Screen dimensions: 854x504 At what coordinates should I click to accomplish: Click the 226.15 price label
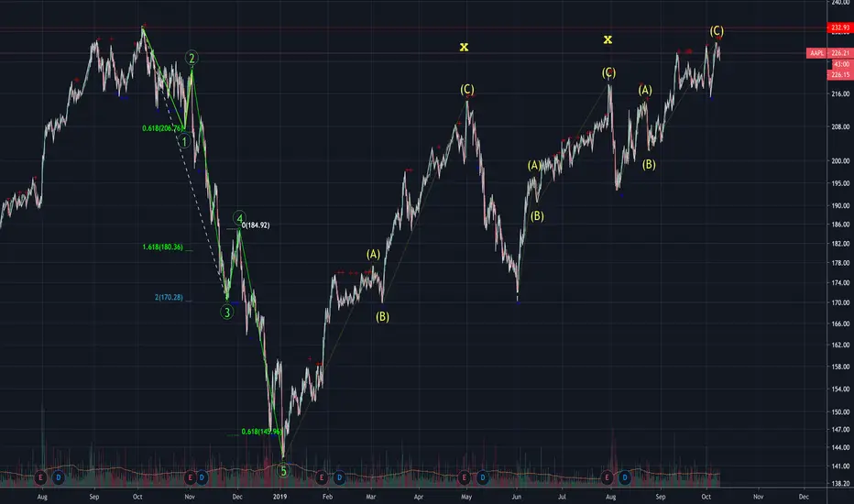point(840,74)
